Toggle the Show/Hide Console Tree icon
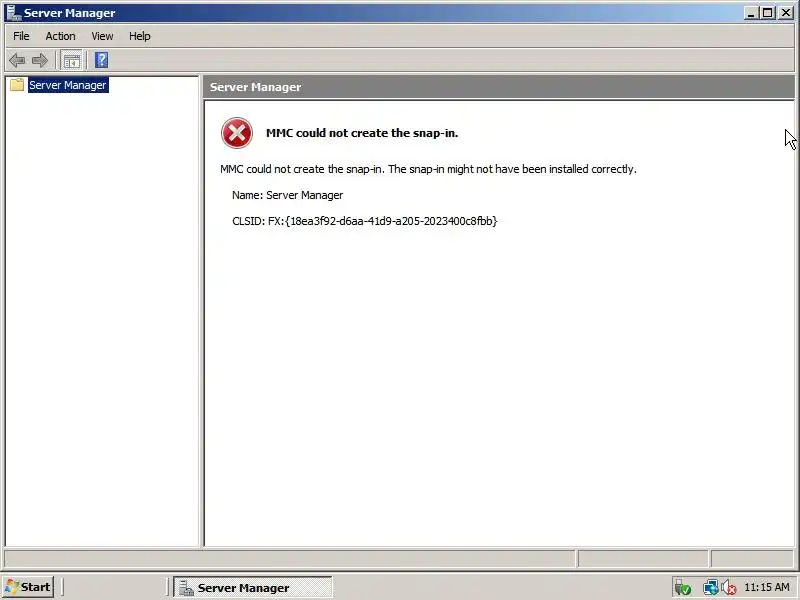Screen dimensions: 800x600 [71, 60]
